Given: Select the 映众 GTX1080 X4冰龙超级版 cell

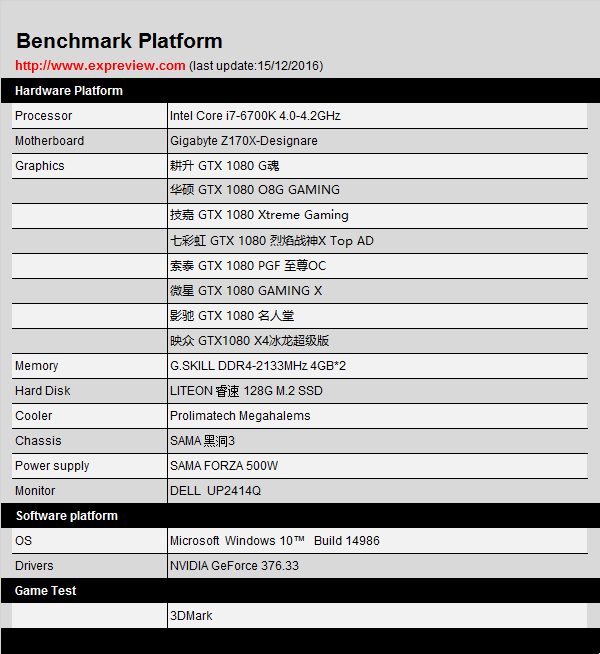Looking at the screenshot, I should tap(377, 341).
